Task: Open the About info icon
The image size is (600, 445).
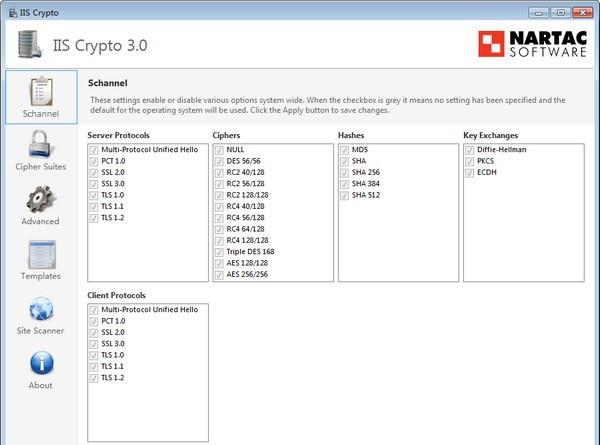Action: tap(42, 363)
